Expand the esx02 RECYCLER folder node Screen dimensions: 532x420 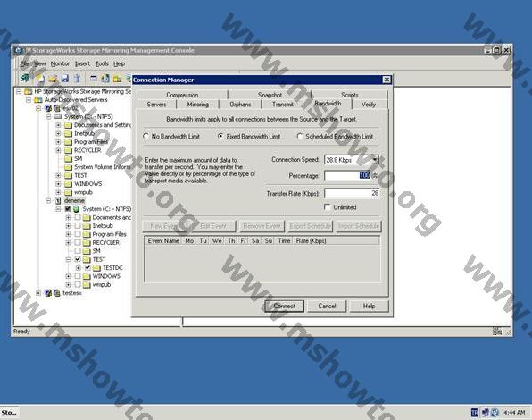pyautogui.click(x=58, y=150)
